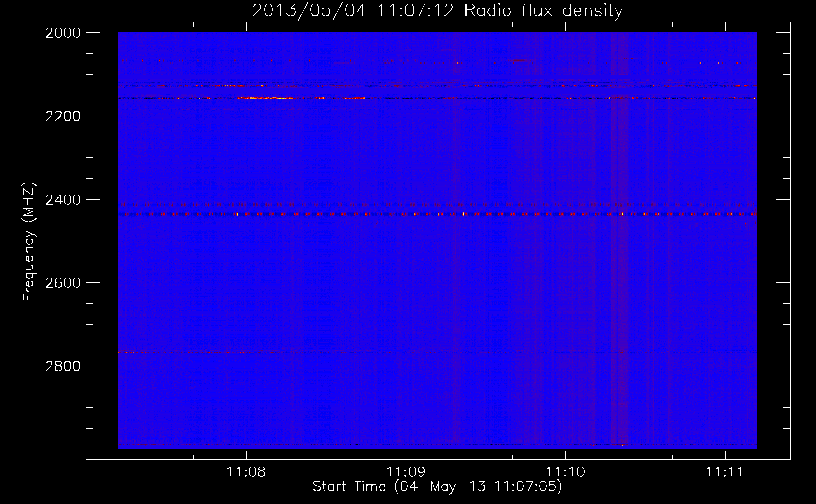The height and width of the screenshot is (504, 816).
Task: Click the dotted interference line near 2440 MHz
Action: click(x=439, y=215)
